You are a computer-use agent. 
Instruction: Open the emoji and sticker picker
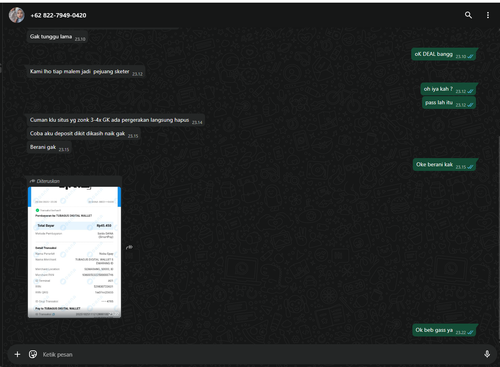(33, 354)
